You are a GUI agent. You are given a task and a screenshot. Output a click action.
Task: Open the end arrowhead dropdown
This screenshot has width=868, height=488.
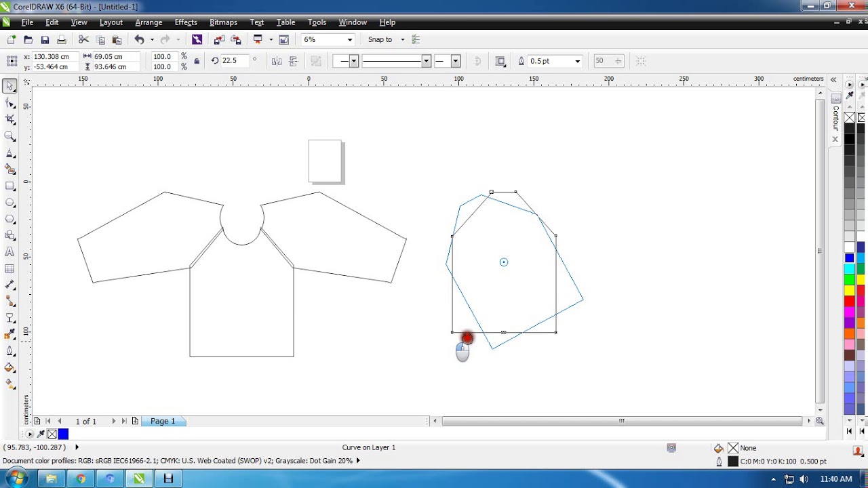pyautogui.click(x=455, y=61)
